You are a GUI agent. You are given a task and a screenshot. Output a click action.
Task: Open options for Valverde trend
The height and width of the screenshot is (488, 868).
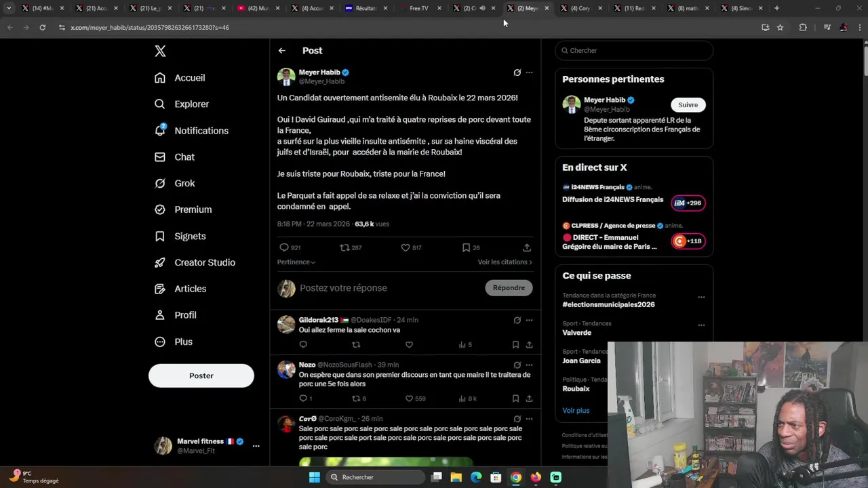701,325
